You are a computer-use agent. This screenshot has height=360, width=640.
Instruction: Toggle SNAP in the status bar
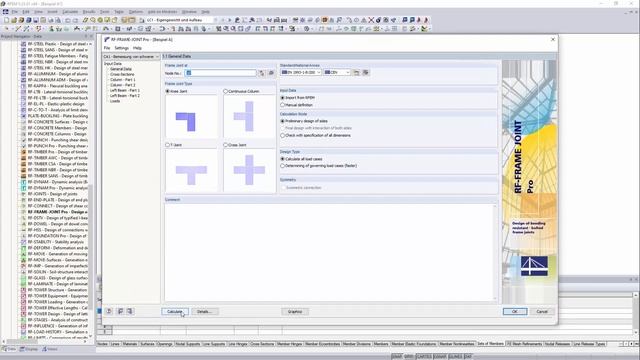tap(397, 357)
